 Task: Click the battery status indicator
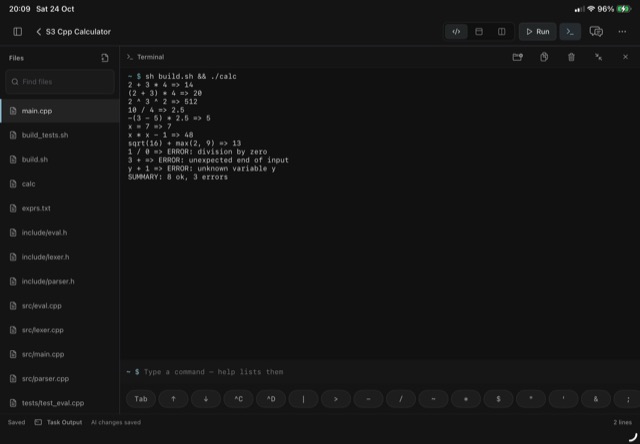tap(624, 9)
